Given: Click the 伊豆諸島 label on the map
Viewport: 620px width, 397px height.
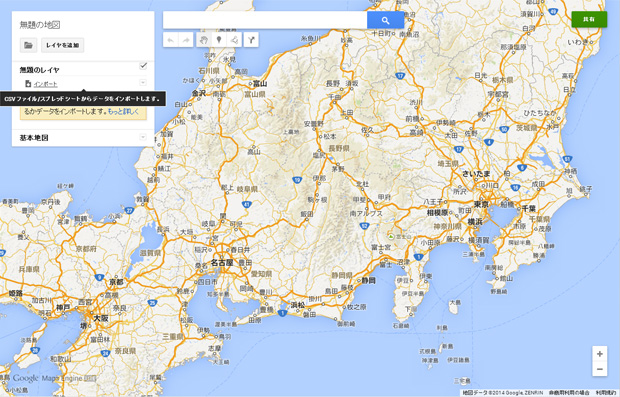Looking at the screenshot, I should point(458,360).
